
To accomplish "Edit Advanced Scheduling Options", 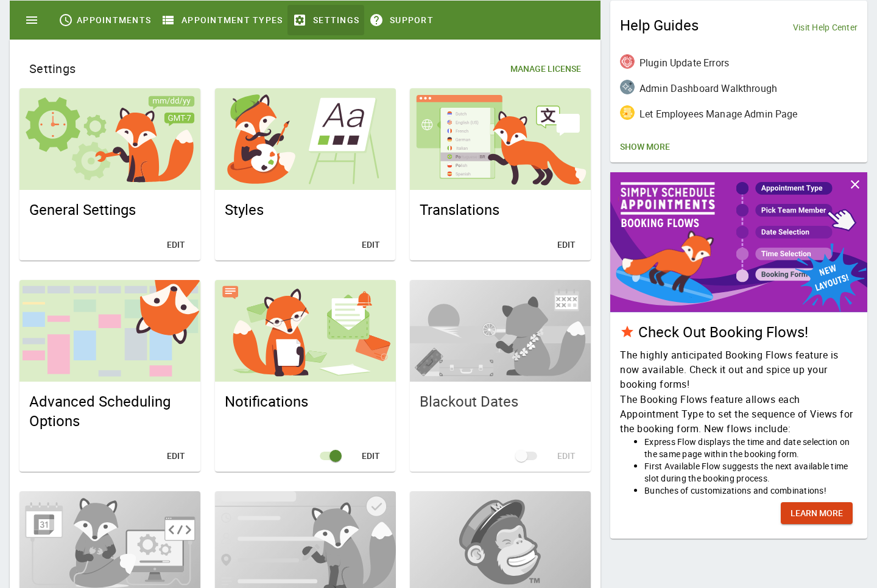I will point(176,456).
